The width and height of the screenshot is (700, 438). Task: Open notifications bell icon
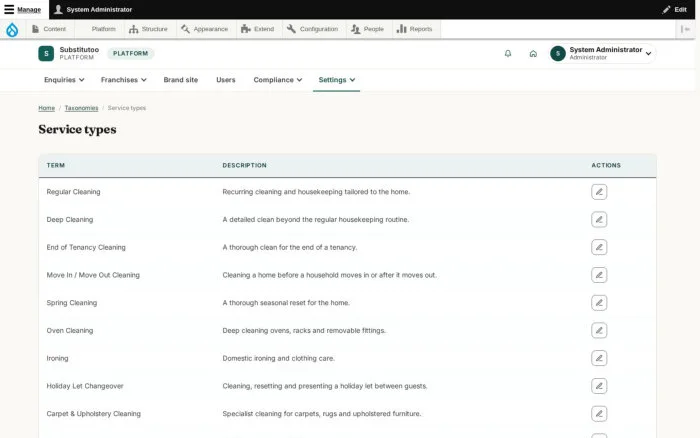[x=508, y=54]
